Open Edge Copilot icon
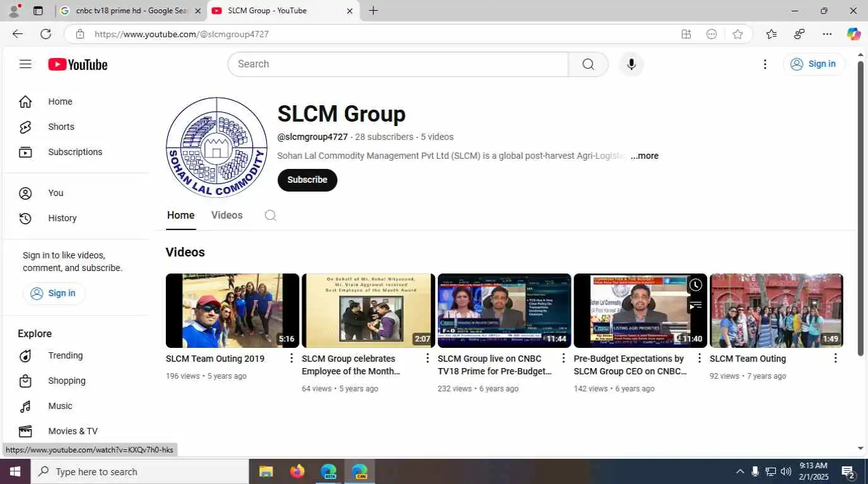This screenshot has width=868, height=484. (x=853, y=34)
